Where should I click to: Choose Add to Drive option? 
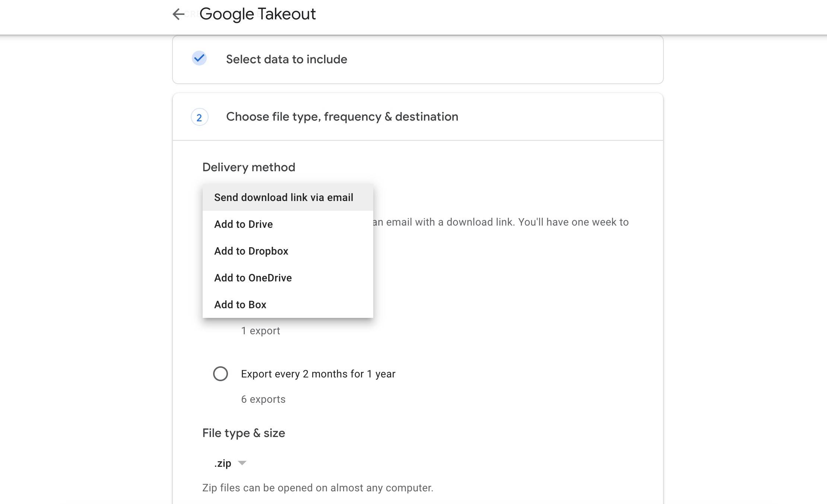(x=288, y=224)
